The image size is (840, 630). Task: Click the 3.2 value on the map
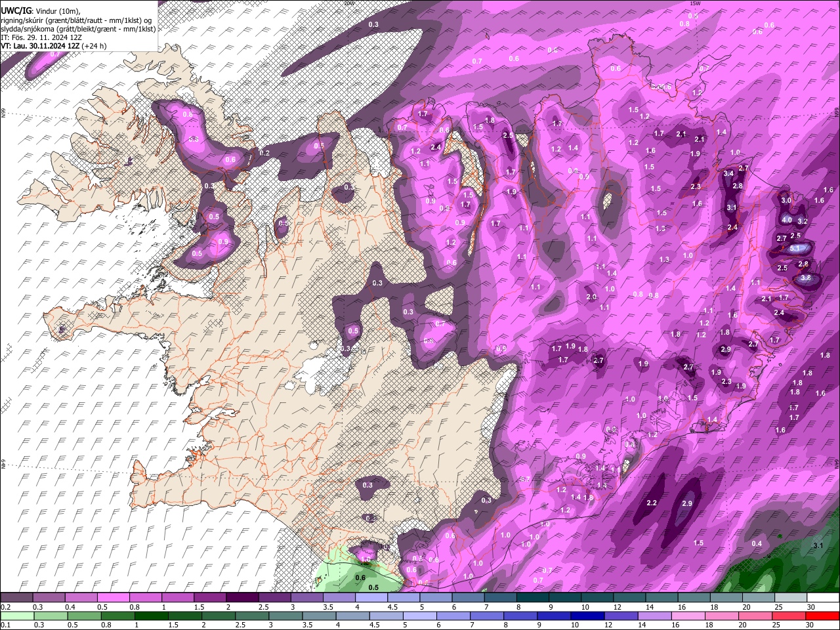coord(802,222)
